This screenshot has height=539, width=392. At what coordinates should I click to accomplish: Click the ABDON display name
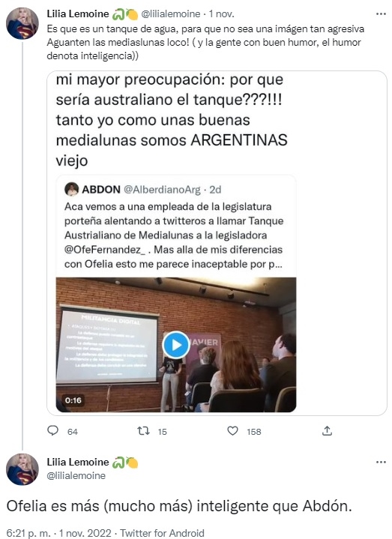pyautogui.click(x=101, y=190)
